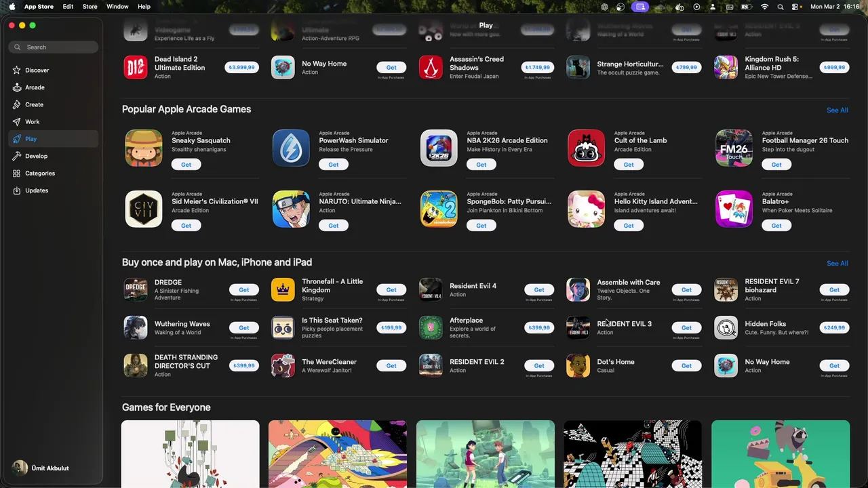Open the Store menu in menu bar
This screenshot has height=488, width=868.
point(90,6)
